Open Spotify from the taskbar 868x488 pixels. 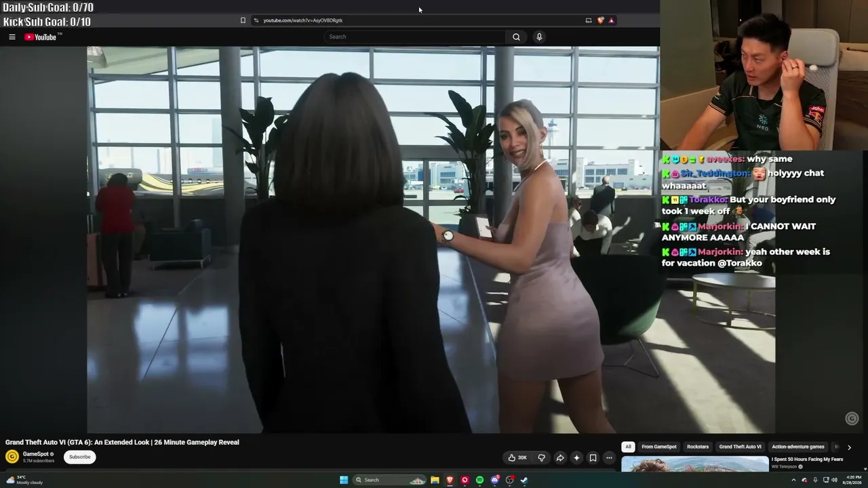(479, 480)
